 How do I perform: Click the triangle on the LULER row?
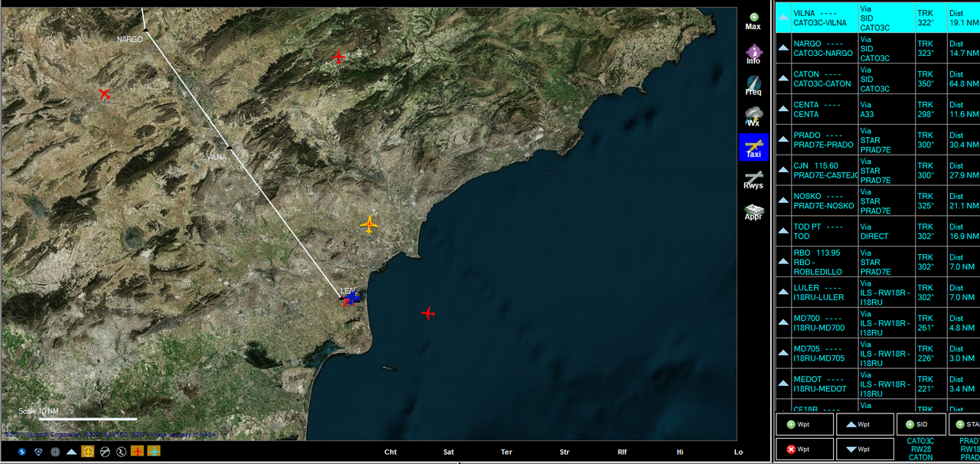[x=783, y=292]
